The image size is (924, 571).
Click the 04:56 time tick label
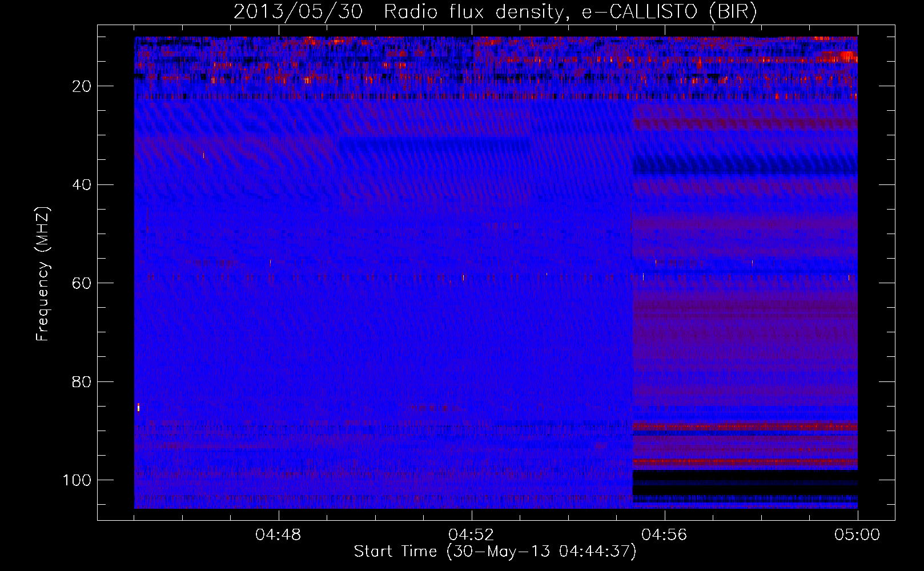[665, 534]
